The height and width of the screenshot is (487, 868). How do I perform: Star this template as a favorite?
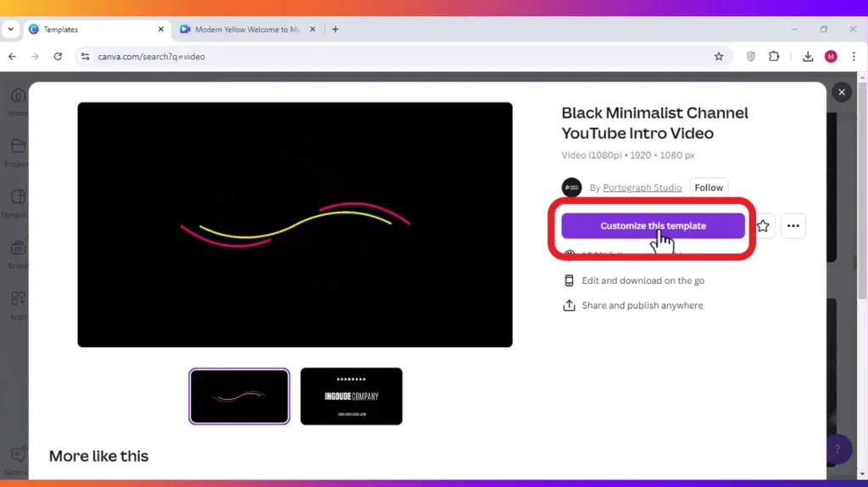pyautogui.click(x=764, y=226)
